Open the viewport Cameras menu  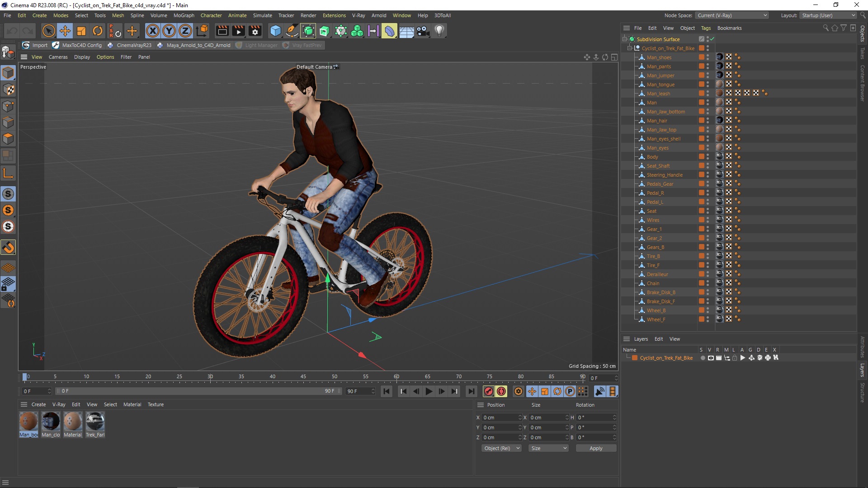(x=58, y=57)
